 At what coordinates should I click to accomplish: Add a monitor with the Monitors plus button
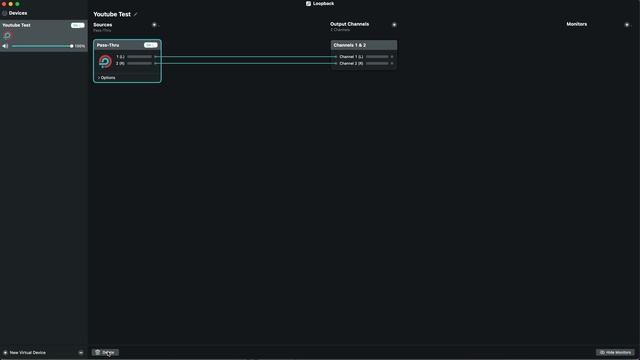point(627,24)
